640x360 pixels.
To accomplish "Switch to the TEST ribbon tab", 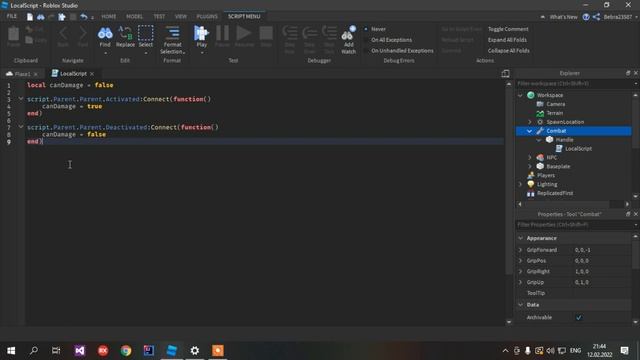I will (159, 17).
